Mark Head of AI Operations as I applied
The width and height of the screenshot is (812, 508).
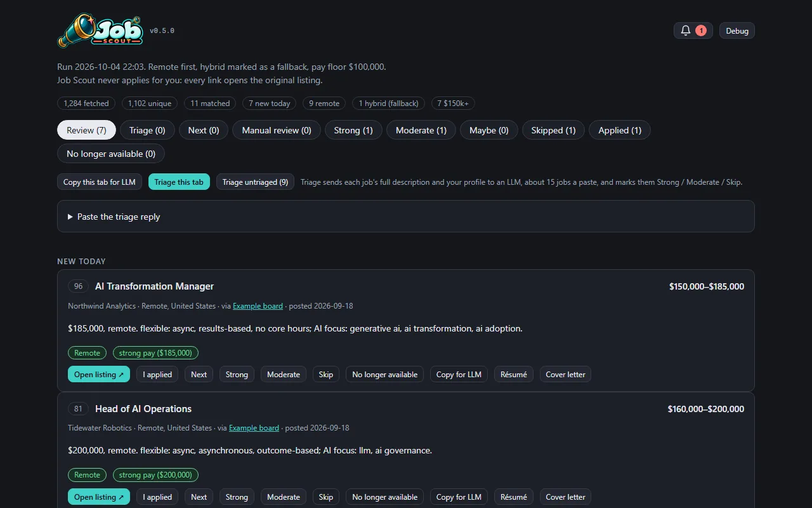[x=157, y=497]
